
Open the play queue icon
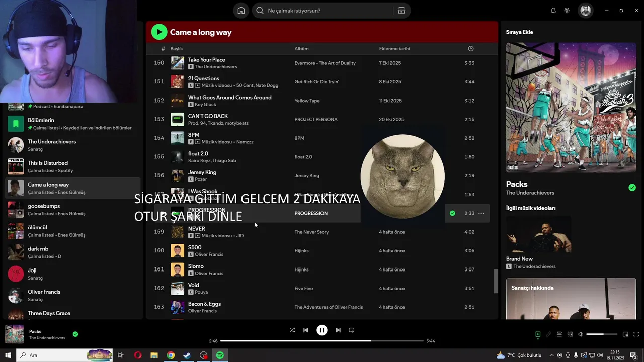[x=559, y=334]
